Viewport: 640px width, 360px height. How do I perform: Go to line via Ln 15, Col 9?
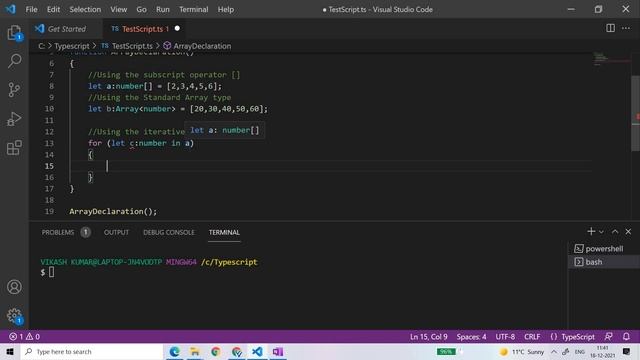coord(429,337)
